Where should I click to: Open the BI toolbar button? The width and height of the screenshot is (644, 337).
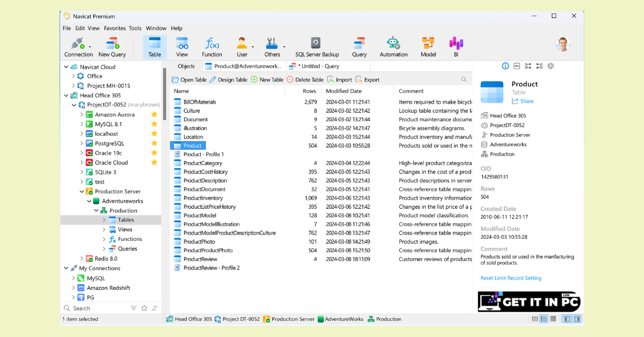pyautogui.click(x=456, y=47)
